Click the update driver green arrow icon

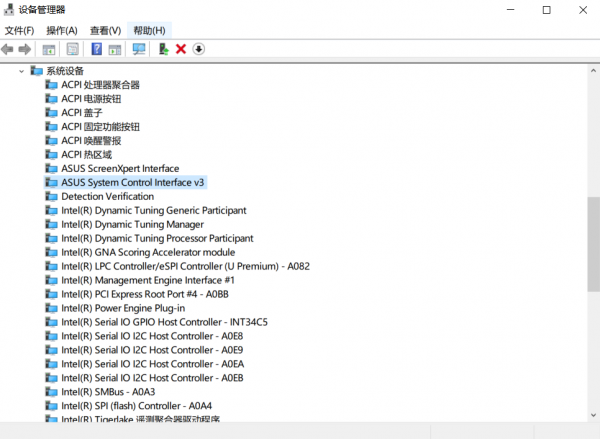[164, 49]
